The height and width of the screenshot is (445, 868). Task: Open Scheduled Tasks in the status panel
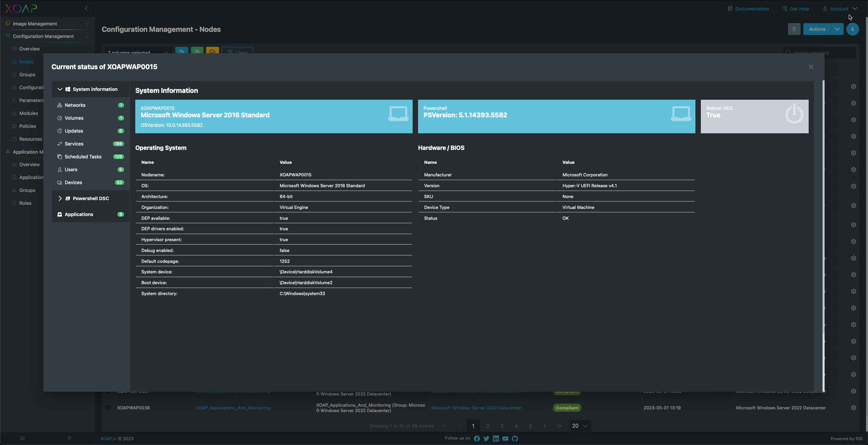(91, 157)
